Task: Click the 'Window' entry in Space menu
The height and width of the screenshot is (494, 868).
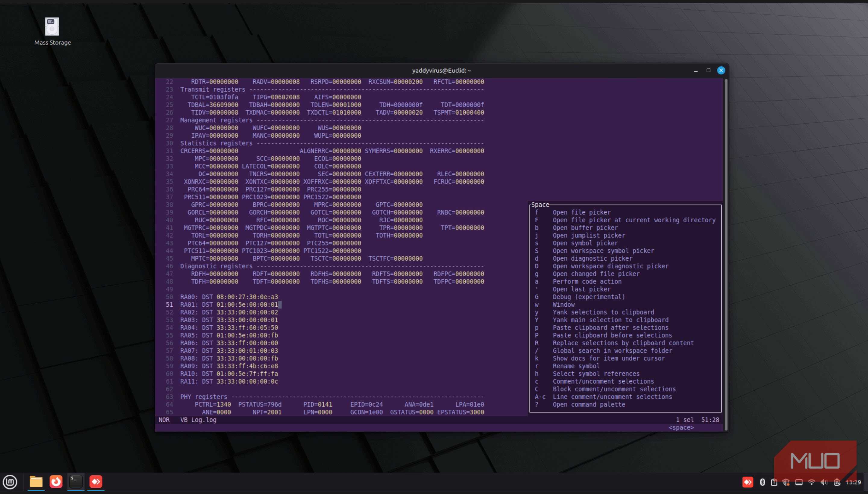Action: (x=563, y=305)
